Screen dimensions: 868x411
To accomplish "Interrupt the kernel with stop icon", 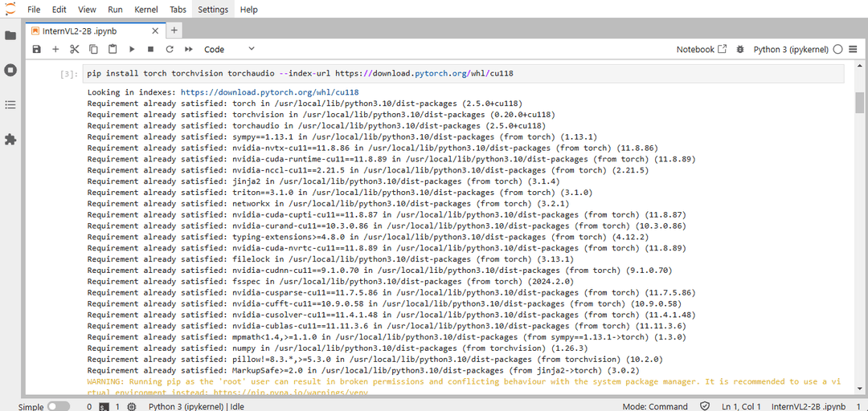I will (x=150, y=49).
